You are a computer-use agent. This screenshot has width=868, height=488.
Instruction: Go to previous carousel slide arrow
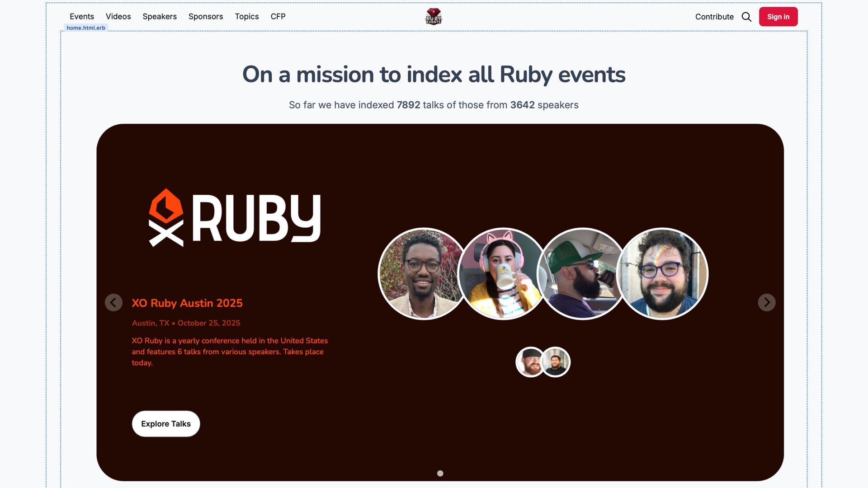pyautogui.click(x=113, y=302)
